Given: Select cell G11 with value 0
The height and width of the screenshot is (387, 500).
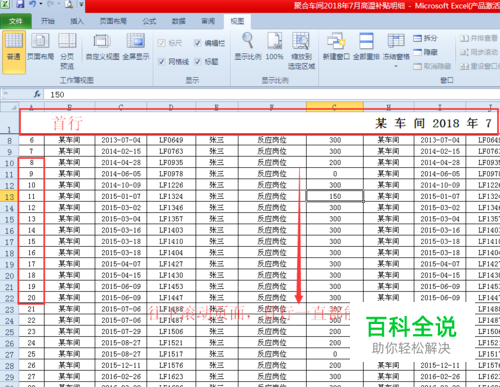Looking at the screenshot, I should (335, 174).
